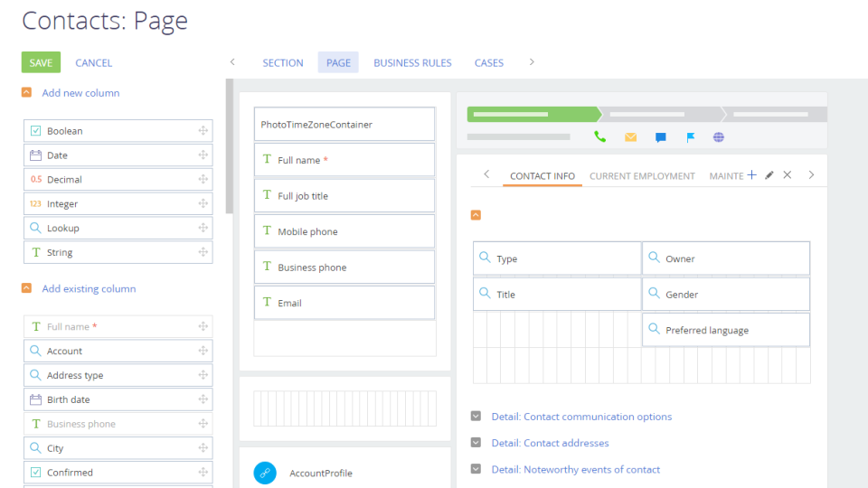Switch to the partially shown MAINTE tab
868x488 pixels.
coord(726,176)
